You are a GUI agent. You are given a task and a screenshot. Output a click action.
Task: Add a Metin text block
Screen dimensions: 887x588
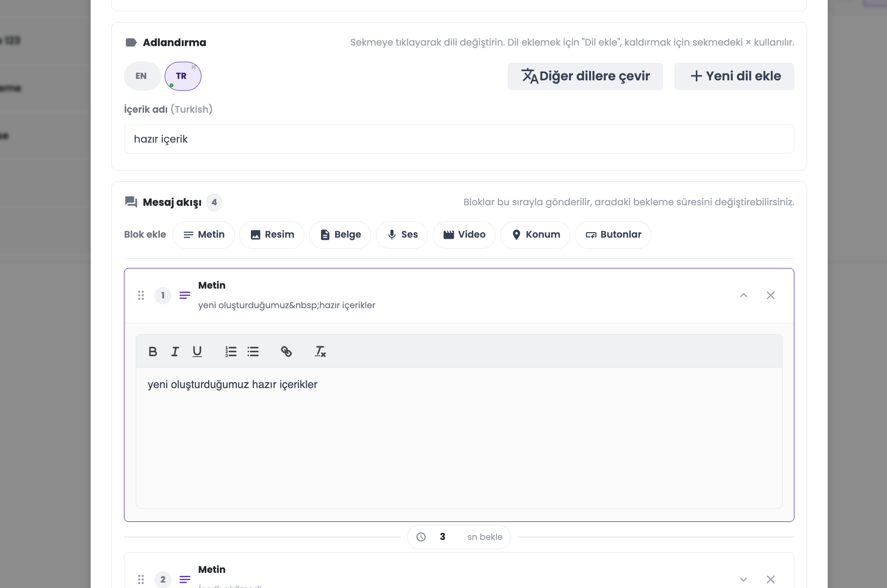[x=204, y=235]
